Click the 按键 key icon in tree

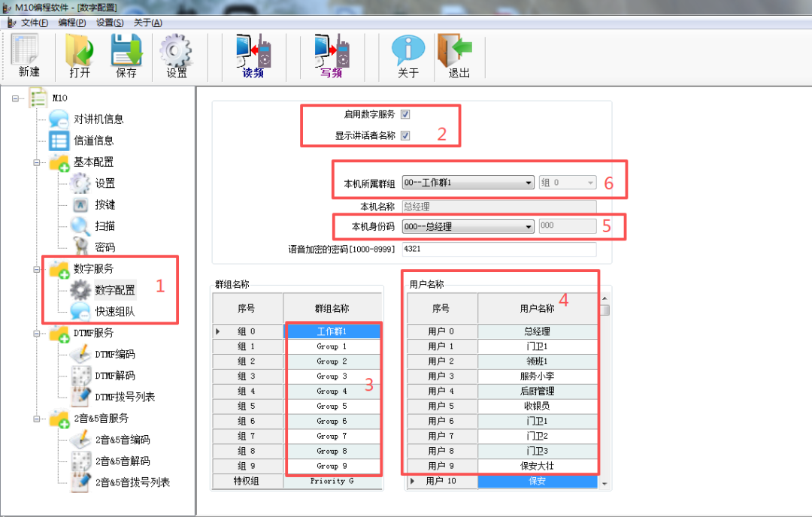coord(80,205)
